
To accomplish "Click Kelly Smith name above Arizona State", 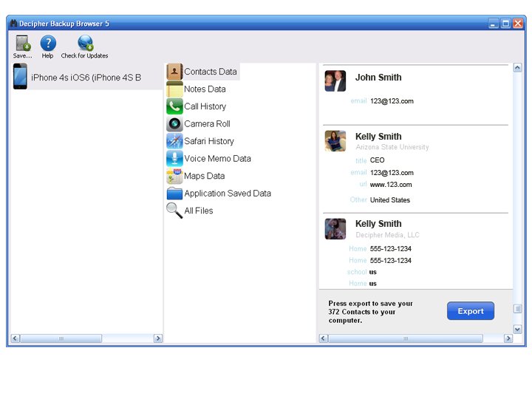I will click(x=378, y=137).
